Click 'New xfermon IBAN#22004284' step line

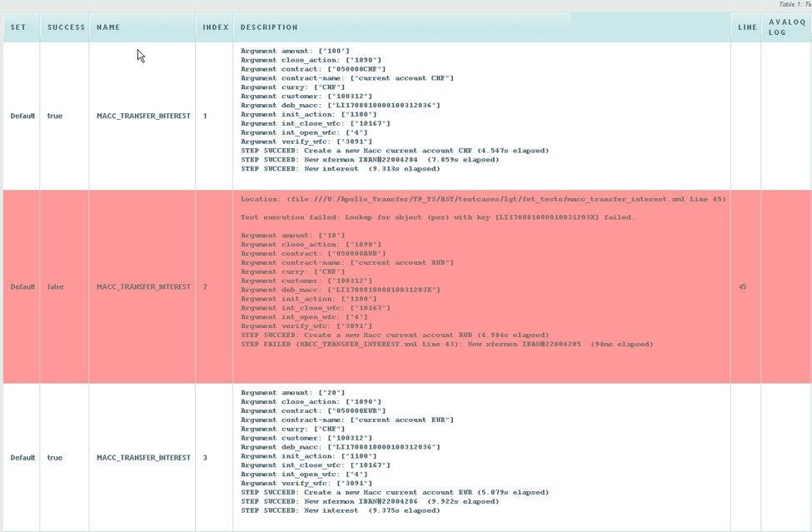(370, 160)
